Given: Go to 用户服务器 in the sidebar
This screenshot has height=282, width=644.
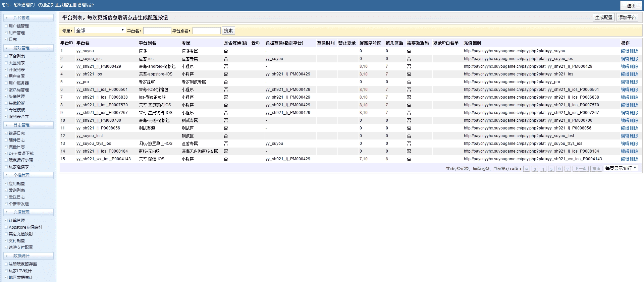Looking at the screenshot, I should click(19, 83).
